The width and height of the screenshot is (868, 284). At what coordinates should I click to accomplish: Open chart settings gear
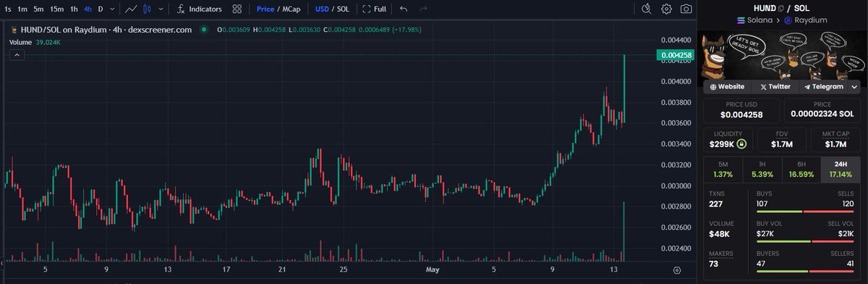(x=666, y=9)
